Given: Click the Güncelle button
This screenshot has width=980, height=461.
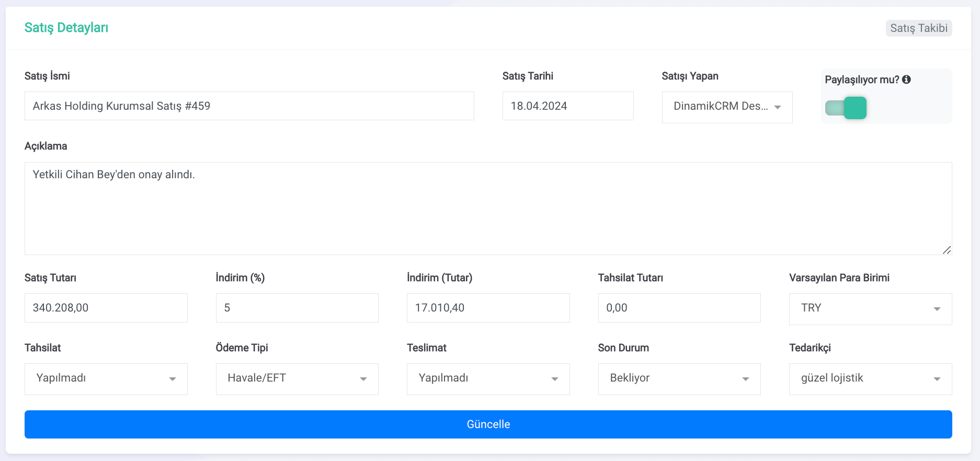Looking at the screenshot, I should [x=488, y=424].
